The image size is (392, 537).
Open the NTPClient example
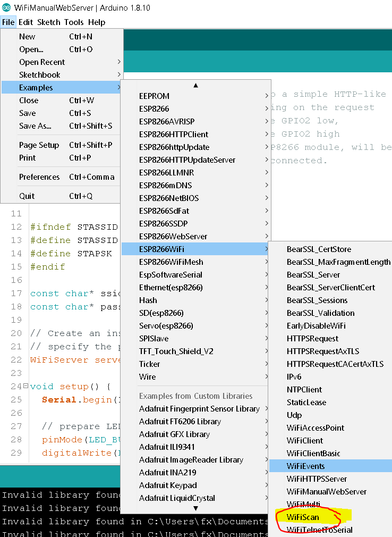330,389
